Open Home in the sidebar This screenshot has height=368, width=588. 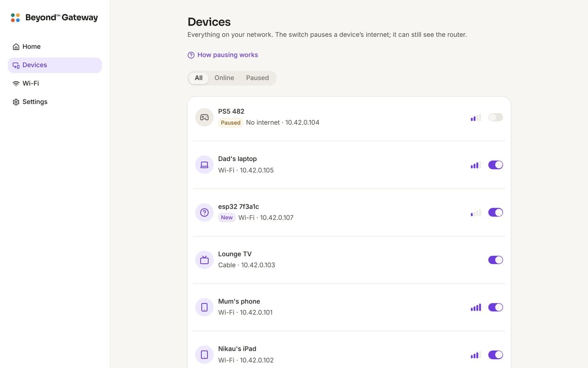point(55,47)
